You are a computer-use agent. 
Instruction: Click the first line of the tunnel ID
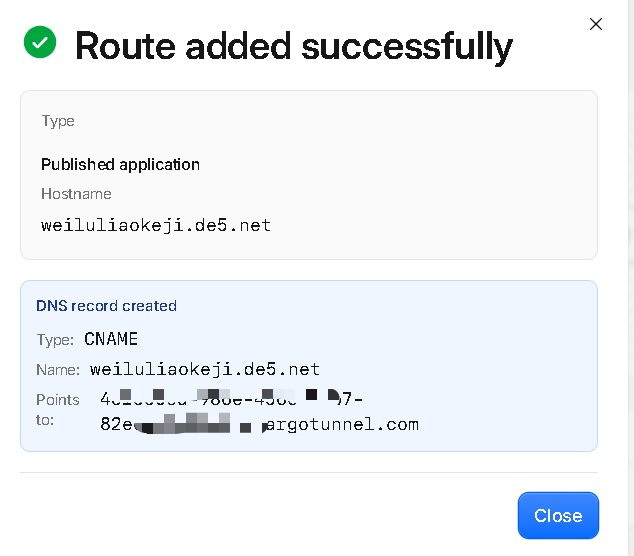point(231,398)
